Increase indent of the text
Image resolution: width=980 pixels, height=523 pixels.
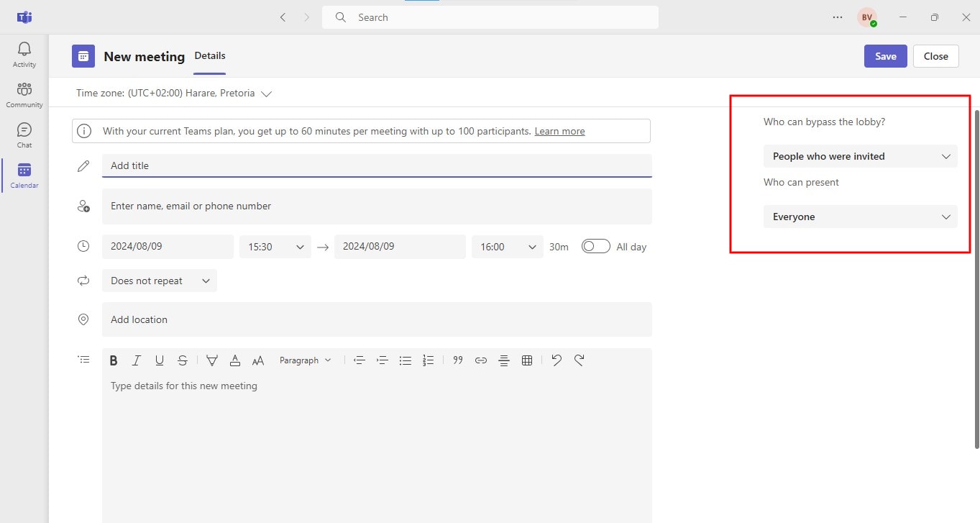(383, 360)
